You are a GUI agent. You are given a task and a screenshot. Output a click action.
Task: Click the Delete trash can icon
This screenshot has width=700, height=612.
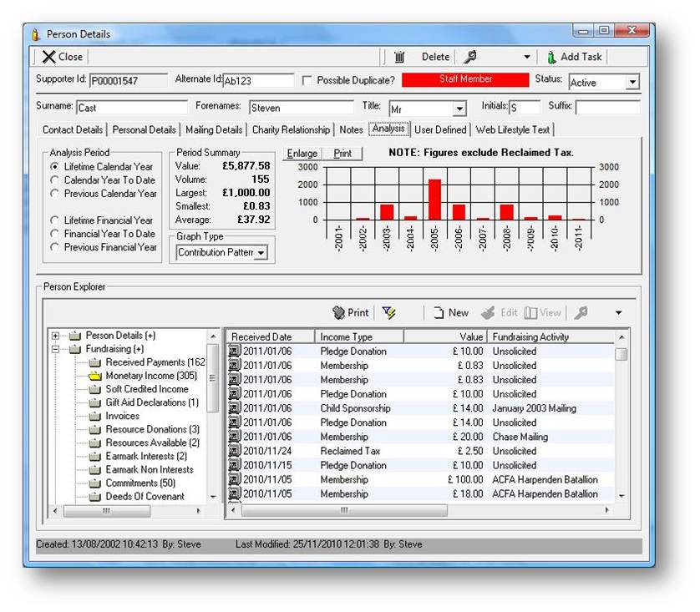399,57
